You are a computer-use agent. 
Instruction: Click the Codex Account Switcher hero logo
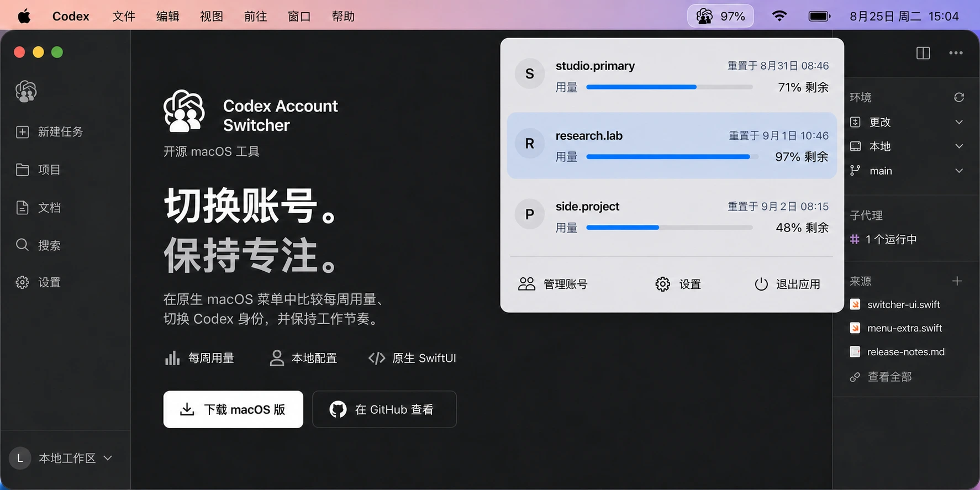point(184,111)
